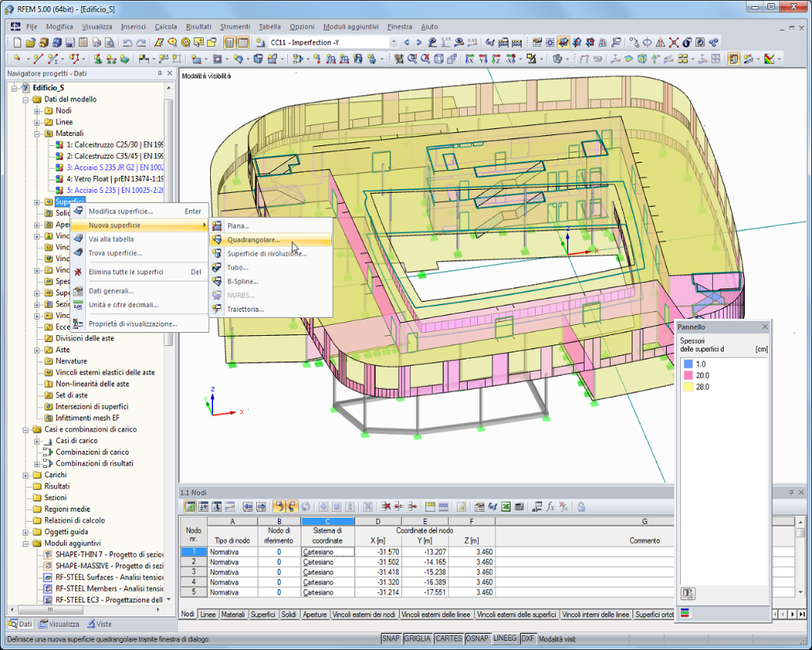Switch to the Superfici table tab

coord(263,614)
